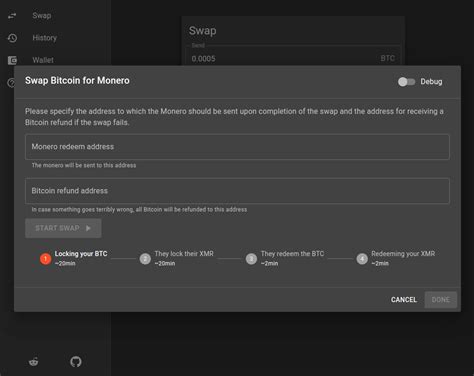This screenshot has width=474, height=376.
Task: Click CANCEL in the dialog
Action: click(404, 300)
